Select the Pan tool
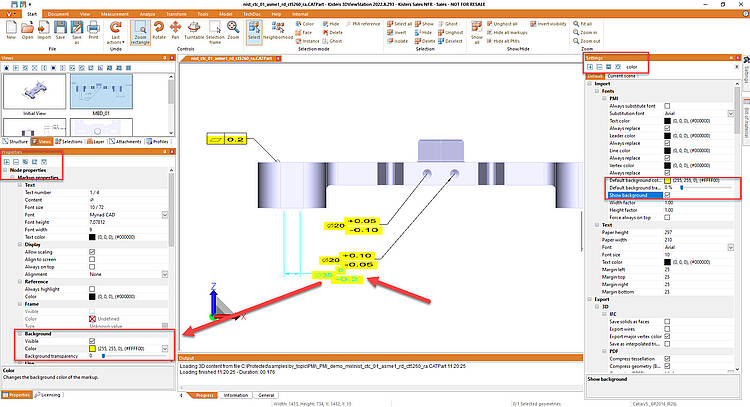This screenshot has height=407, width=750. tap(175, 30)
